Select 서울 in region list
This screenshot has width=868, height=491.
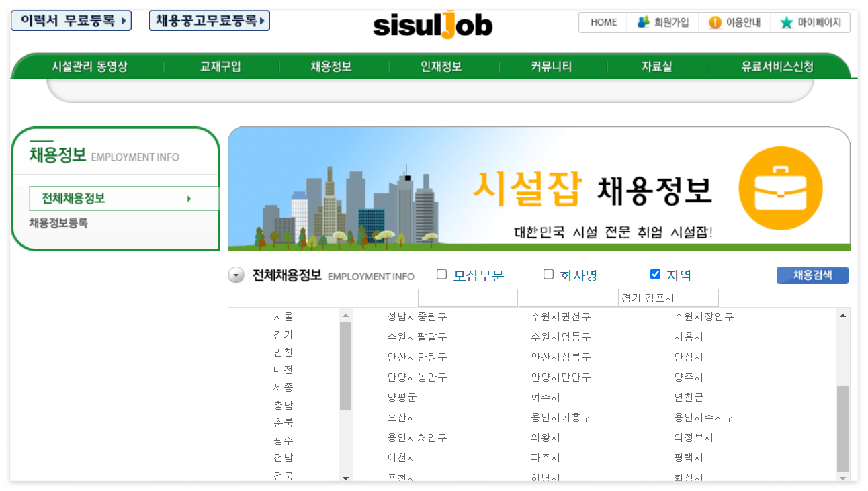coord(284,316)
